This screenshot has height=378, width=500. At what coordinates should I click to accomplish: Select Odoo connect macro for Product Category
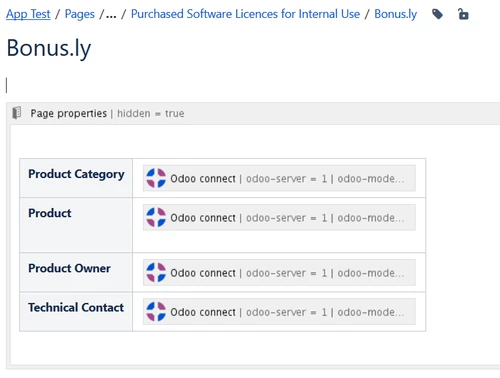click(x=279, y=178)
